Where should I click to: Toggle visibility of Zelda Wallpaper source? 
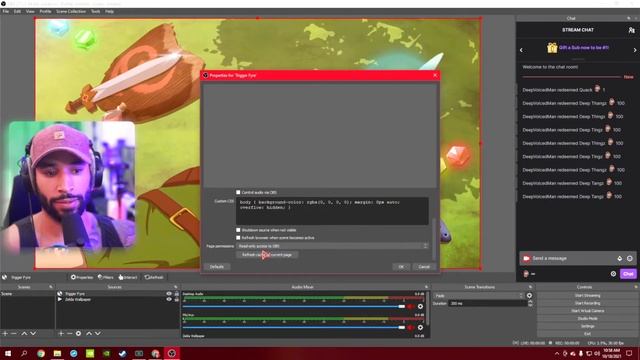[169, 299]
